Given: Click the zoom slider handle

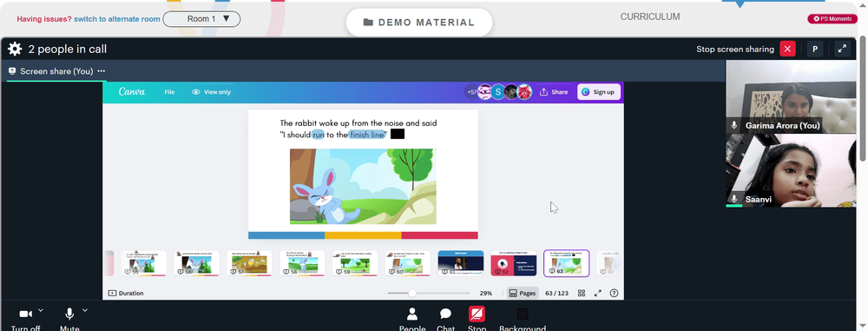Looking at the screenshot, I should tap(412, 294).
